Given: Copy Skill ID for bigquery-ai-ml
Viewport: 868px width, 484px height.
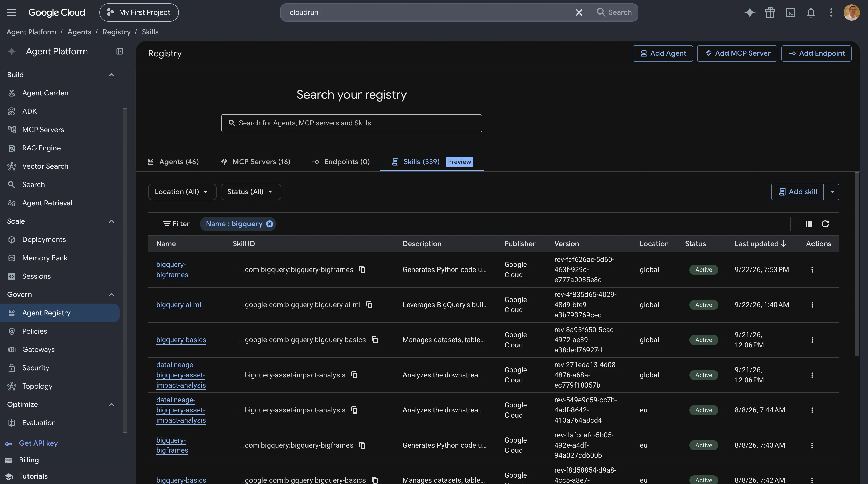Looking at the screenshot, I should coord(369,305).
